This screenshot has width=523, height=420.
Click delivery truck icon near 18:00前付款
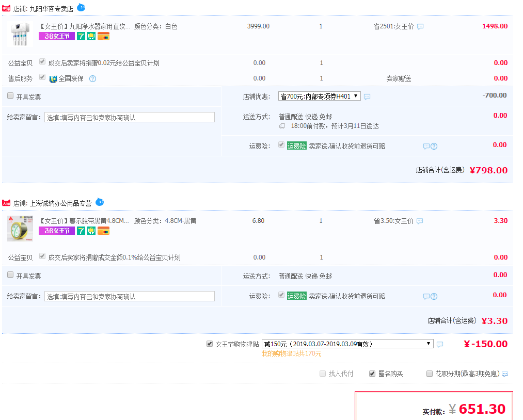pos(282,126)
